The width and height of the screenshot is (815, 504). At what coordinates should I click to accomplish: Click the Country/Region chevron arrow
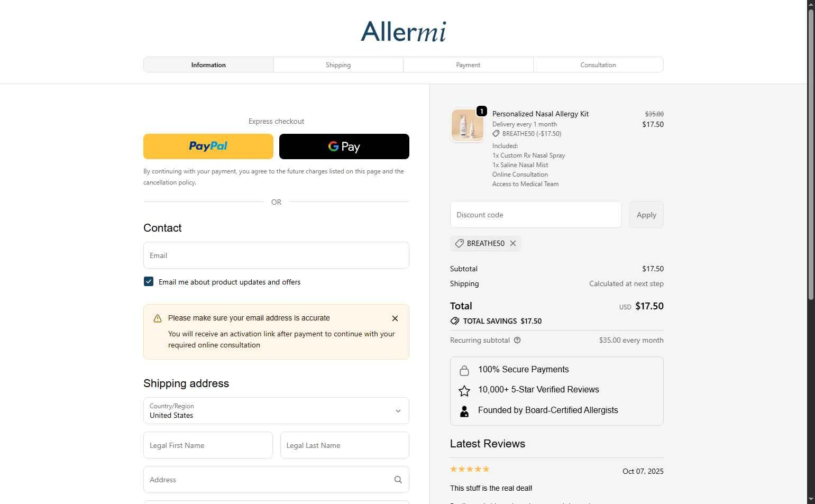[398, 411]
